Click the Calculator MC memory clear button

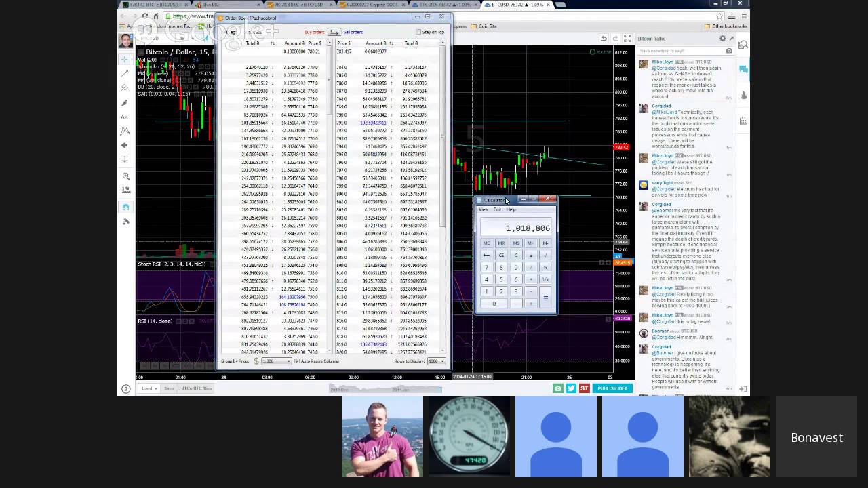pyautogui.click(x=486, y=243)
